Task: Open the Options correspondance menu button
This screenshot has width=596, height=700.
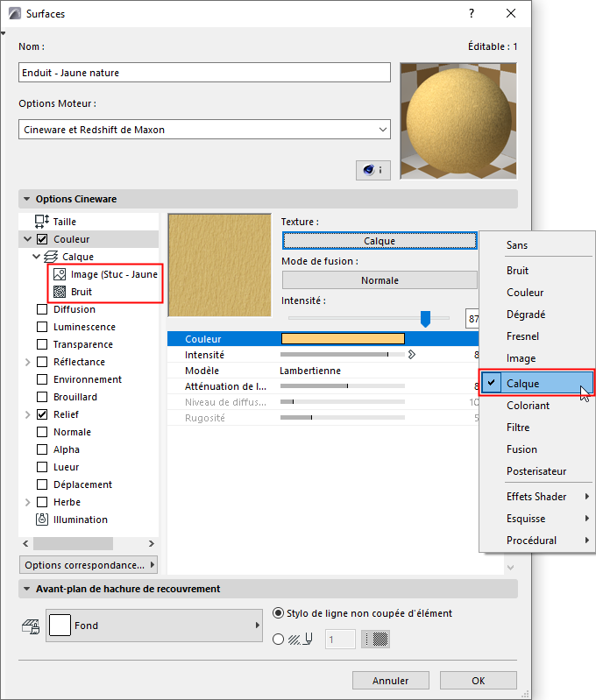Action: [x=89, y=565]
